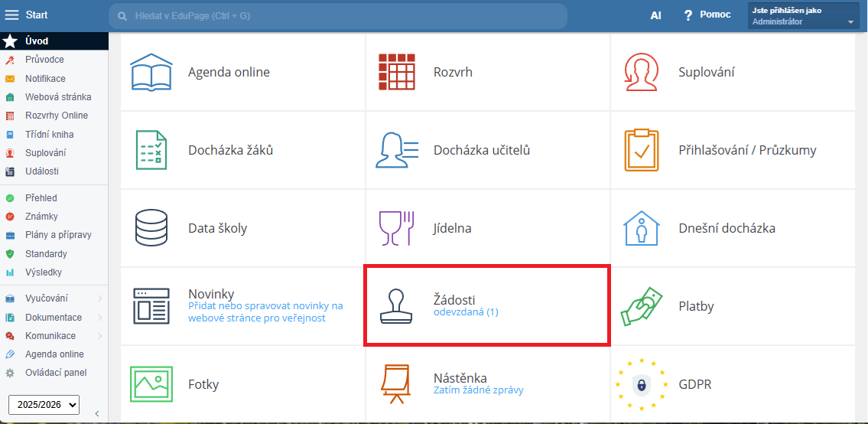Select Třídní kniha in the sidebar

[x=49, y=135]
